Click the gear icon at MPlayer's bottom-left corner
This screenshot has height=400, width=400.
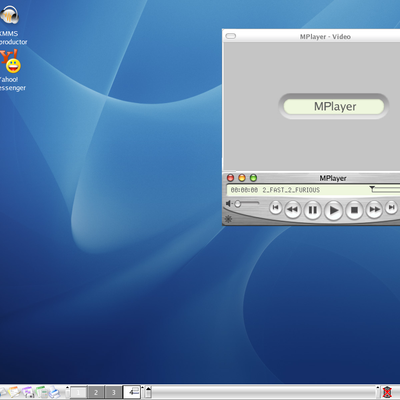pyautogui.click(x=228, y=219)
